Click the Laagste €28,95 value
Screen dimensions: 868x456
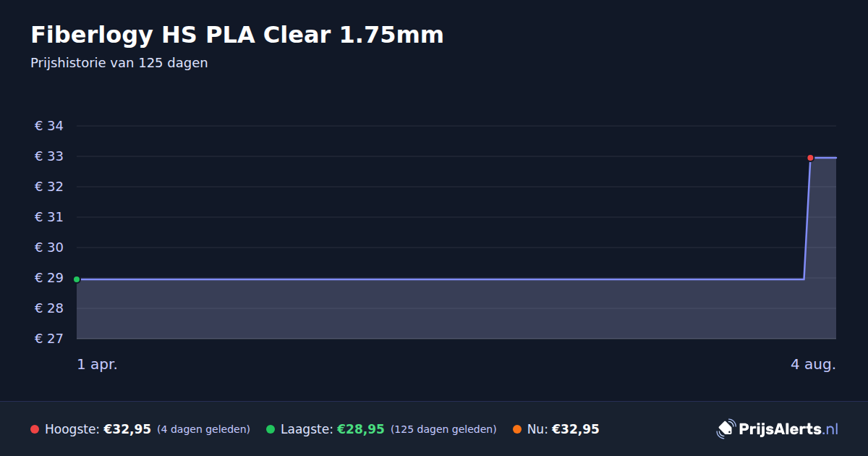(x=360, y=429)
